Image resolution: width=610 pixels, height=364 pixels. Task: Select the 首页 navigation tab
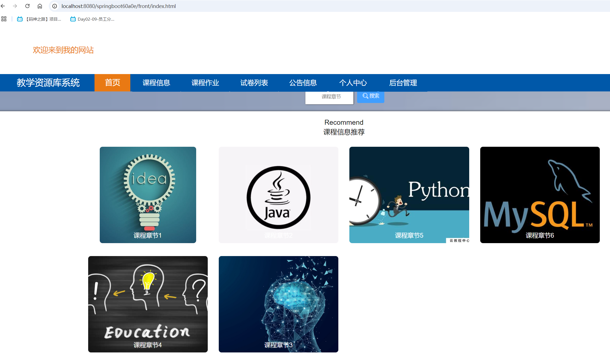point(112,83)
